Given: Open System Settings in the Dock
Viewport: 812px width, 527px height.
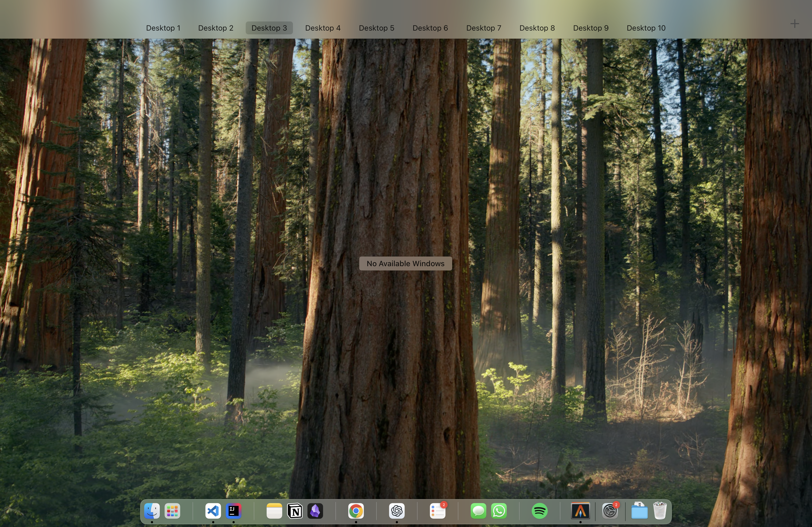Looking at the screenshot, I should (610, 511).
